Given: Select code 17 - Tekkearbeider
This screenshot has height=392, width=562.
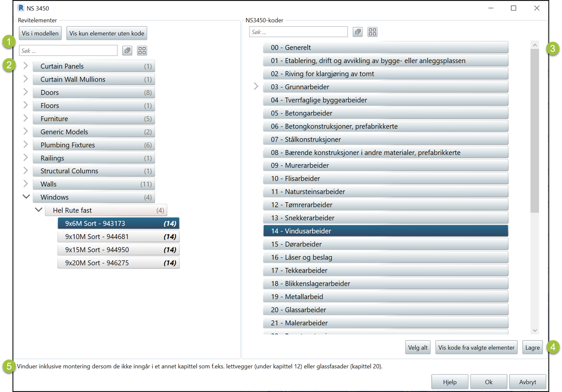Looking at the screenshot, I should coord(385,270).
